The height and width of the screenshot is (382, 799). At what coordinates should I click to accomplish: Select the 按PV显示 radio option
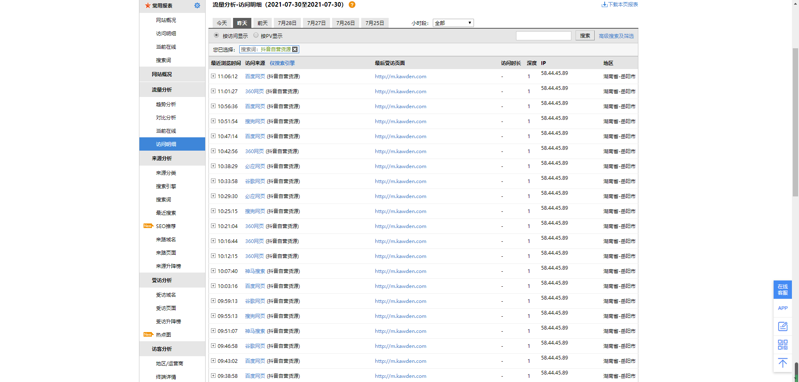click(256, 36)
